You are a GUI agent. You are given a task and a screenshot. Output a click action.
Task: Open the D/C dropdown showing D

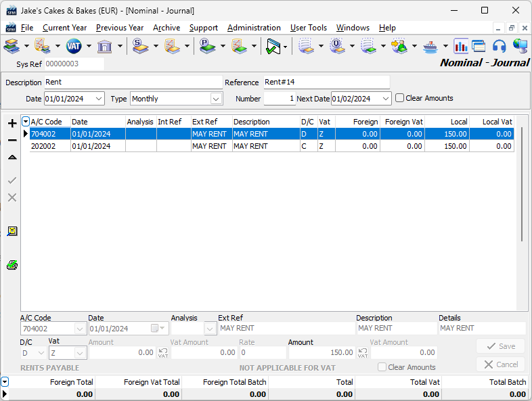click(x=41, y=353)
